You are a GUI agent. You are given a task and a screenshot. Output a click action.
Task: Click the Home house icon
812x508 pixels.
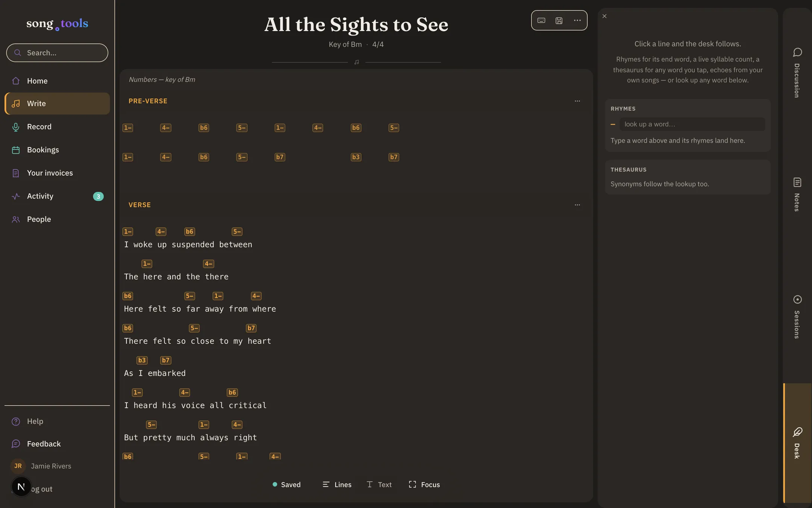[x=16, y=81]
